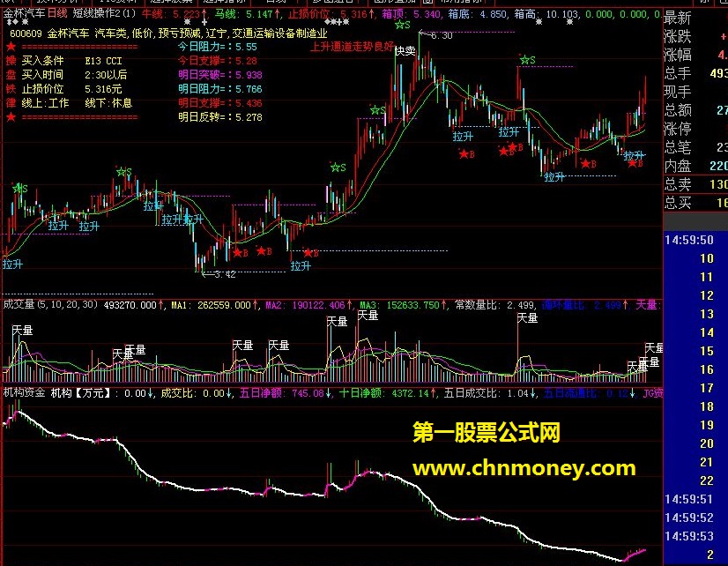This screenshot has height=566, width=728.
Task: Select the 14:59:51 tick entry
Action: click(x=689, y=499)
